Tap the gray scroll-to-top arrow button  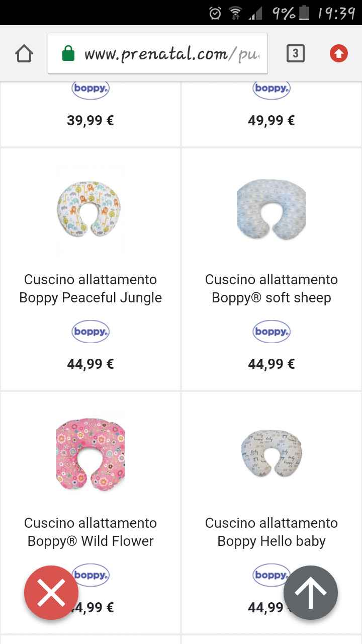(311, 593)
